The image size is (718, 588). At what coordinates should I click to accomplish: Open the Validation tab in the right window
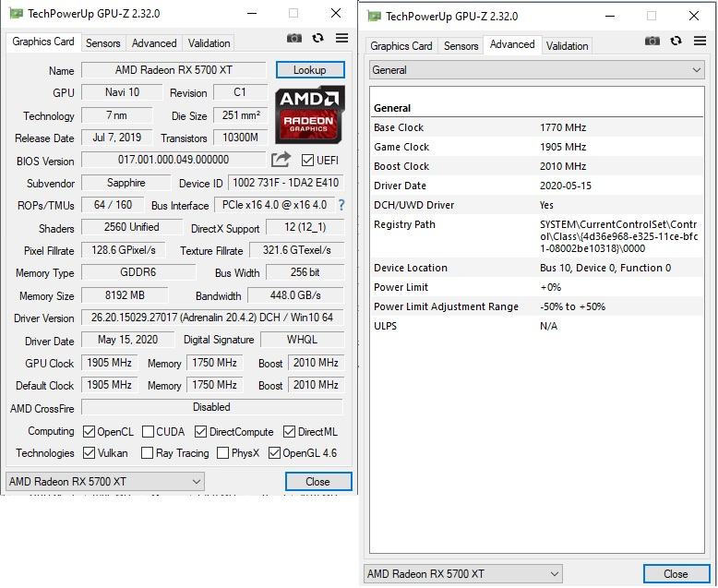coord(567,46)
